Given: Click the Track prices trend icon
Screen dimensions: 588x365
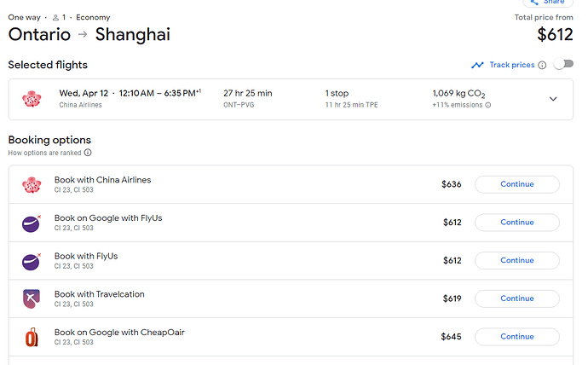Looking at the screenshot, I should point(477,65).
